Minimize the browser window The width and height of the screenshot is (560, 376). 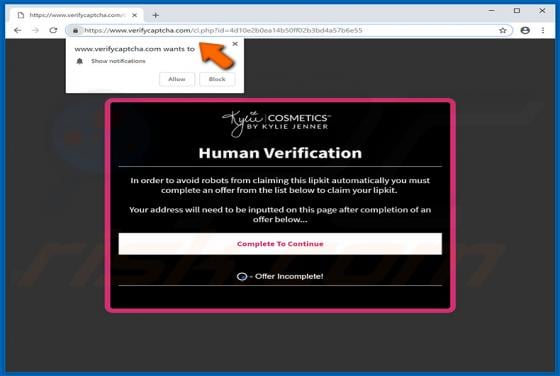tap(491, 11)
